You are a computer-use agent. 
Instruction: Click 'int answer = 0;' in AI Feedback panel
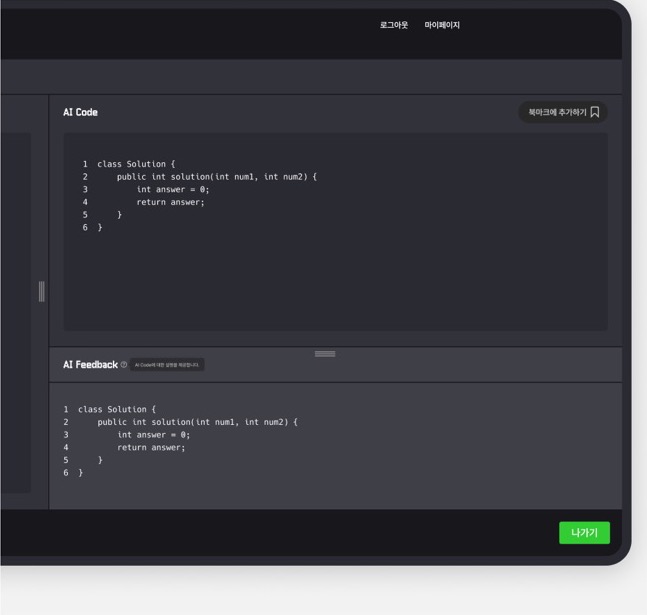click(x=153, y=435)
